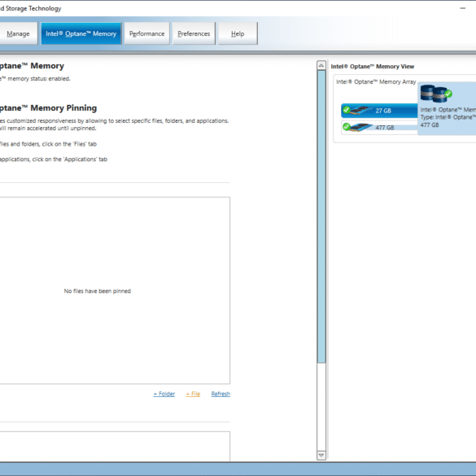Click the scrollbar down arrow
The image size is (476, 476).
[321, 455]
